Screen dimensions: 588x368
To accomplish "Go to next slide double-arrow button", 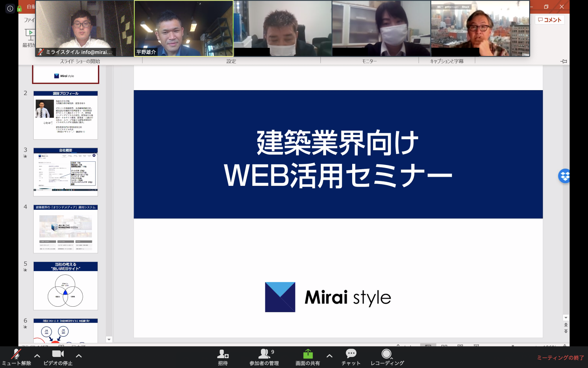I will (566, 331).
